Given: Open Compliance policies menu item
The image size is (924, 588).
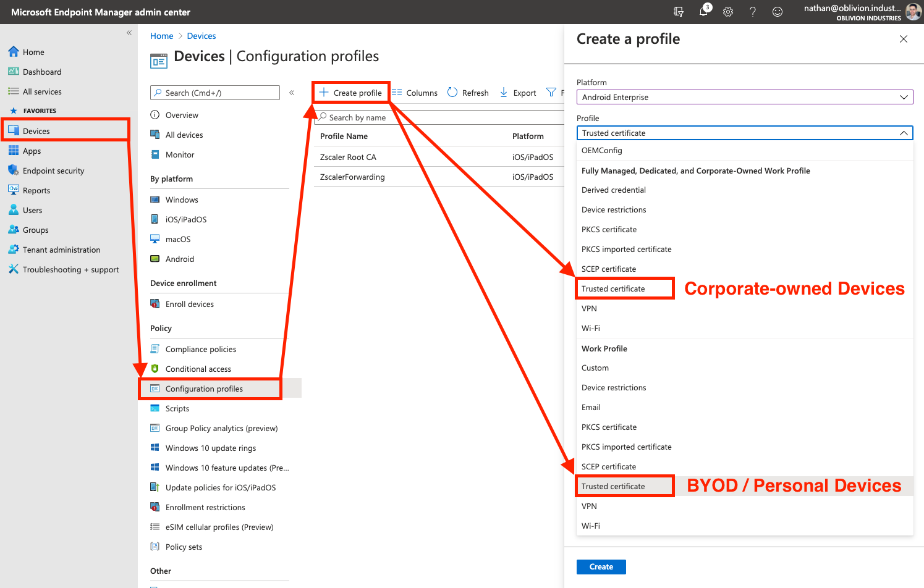Looking at the screenshot, I should (200, 349).
